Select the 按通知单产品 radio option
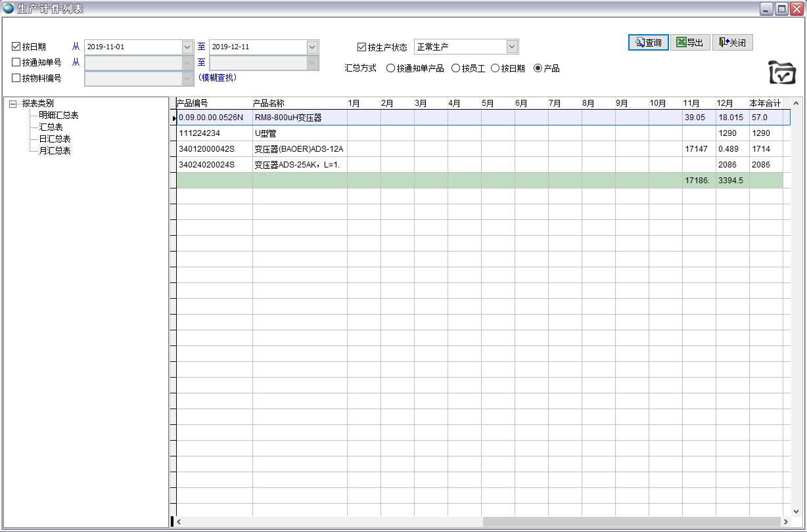 (391, 68)
